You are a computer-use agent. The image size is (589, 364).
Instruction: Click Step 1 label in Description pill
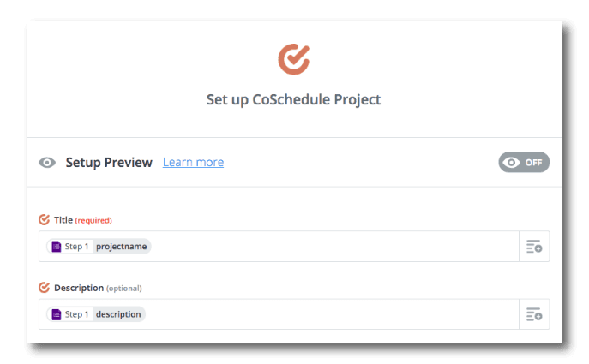76,314
